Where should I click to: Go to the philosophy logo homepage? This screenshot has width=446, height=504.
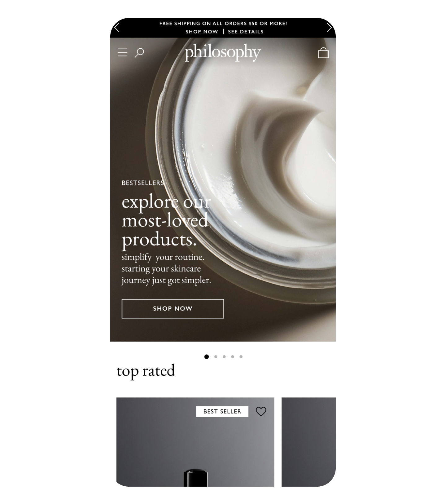coord(223,52)
